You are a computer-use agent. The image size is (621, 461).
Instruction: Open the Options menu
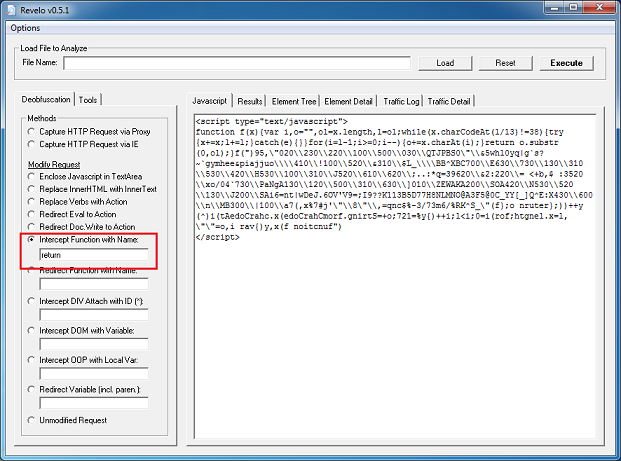pos(25,28)
